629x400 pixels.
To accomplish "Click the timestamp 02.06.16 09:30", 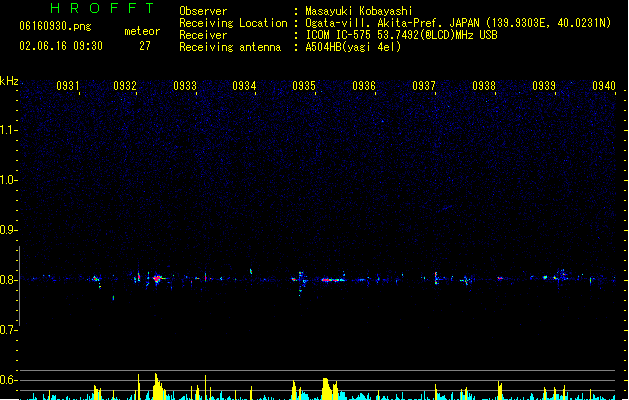I will pos(61,46).
